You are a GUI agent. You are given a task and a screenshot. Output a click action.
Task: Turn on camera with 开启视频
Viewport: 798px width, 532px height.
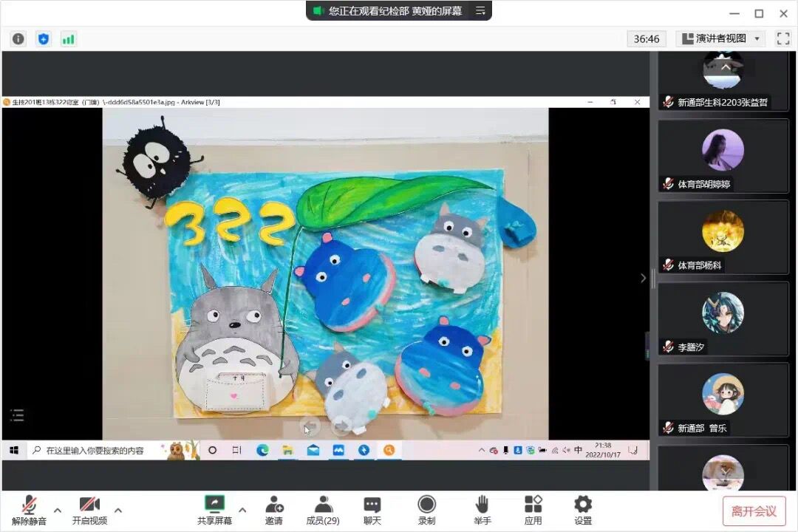pyautogui.click(x=89, y=510)
